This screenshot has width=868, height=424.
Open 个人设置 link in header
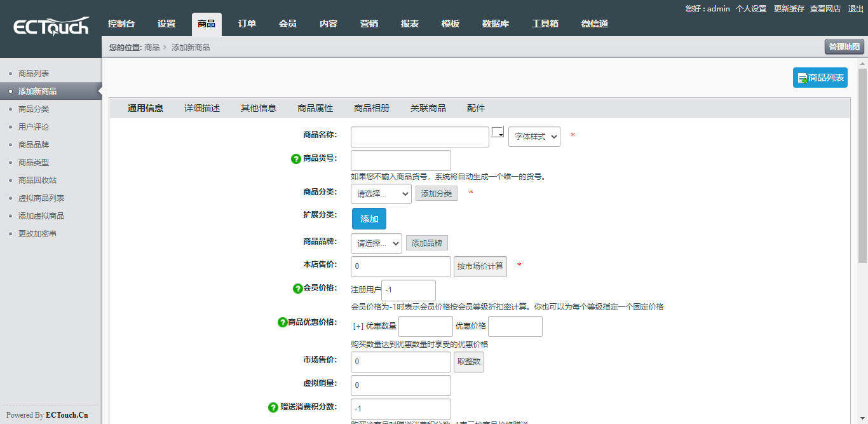751,9
